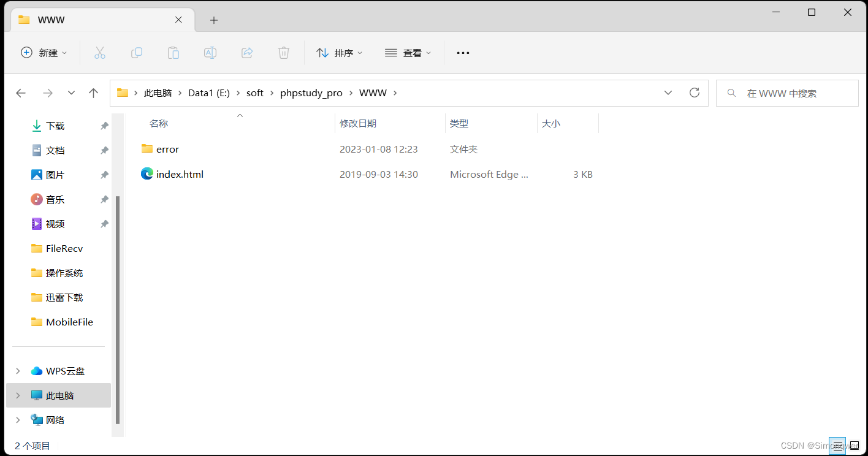
Task: Open the 排序 (Sort) dropdown
Action: (x=340, y=53)
